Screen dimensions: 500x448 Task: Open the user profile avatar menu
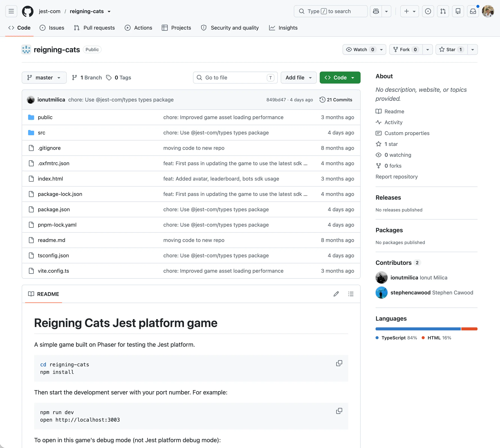[x=488, y=11]
